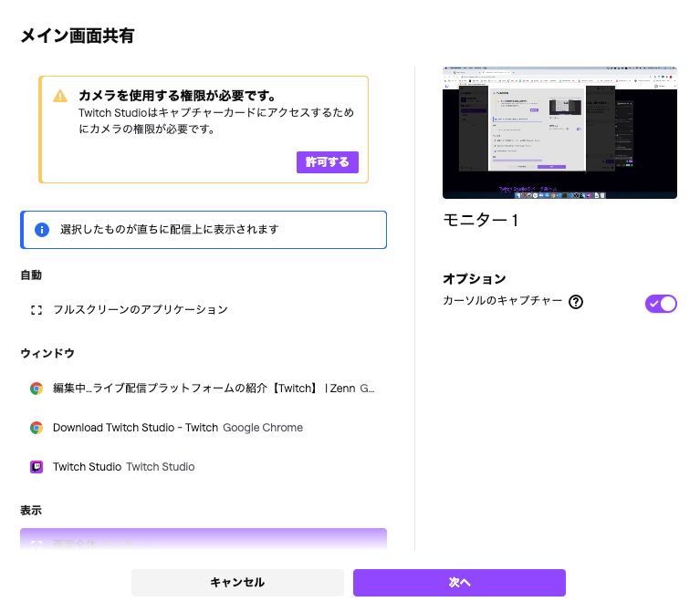
Task: Click Chrome icon beside Zenn editing window
Action: (37, 389)
